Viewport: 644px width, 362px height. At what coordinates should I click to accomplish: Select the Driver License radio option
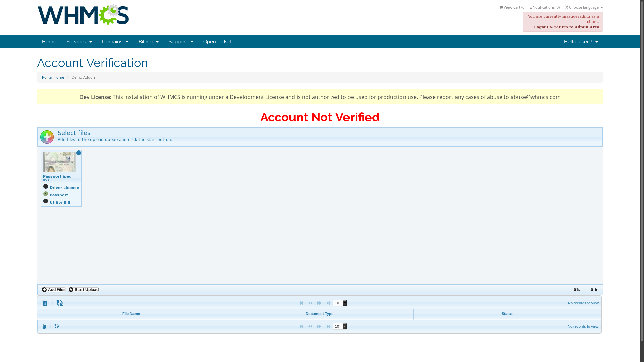(46, 187)
